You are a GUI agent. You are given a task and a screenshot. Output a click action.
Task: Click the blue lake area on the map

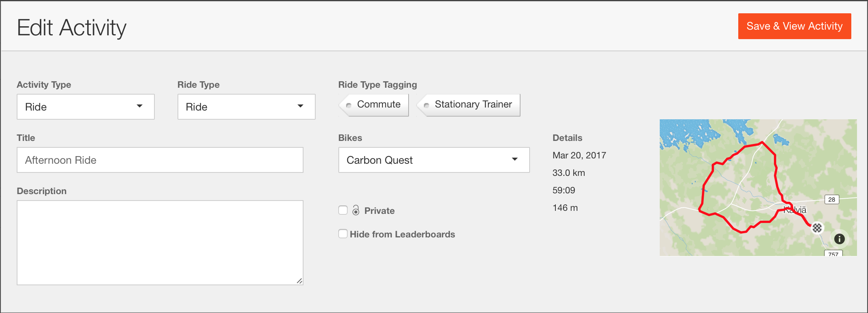tap(683, 131)
